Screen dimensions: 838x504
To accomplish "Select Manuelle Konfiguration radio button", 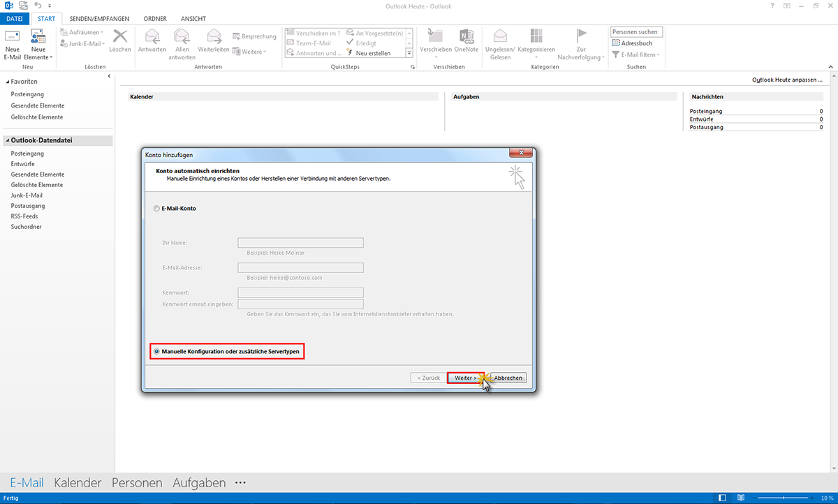I will point(156,351).
